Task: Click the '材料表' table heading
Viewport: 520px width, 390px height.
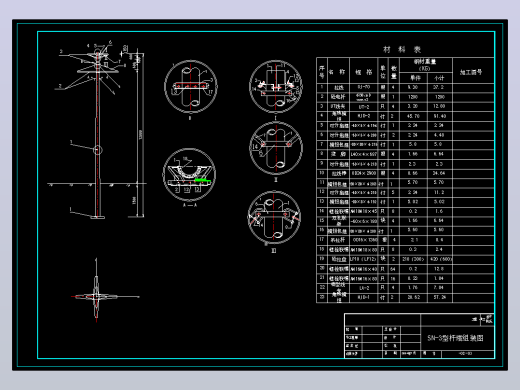Action: 402,50
